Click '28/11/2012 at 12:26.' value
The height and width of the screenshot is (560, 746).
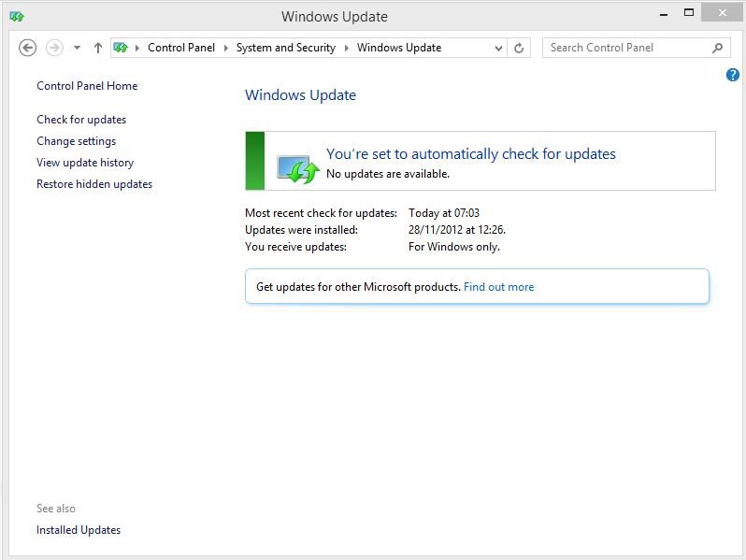pos(457,230)
